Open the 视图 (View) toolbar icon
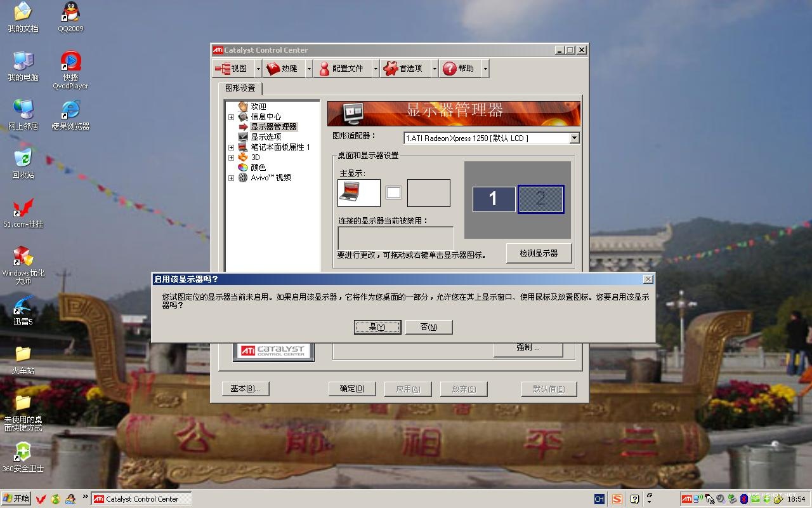Image resolution: width=812 pixels, height=508 pixels. click(232, 69)
